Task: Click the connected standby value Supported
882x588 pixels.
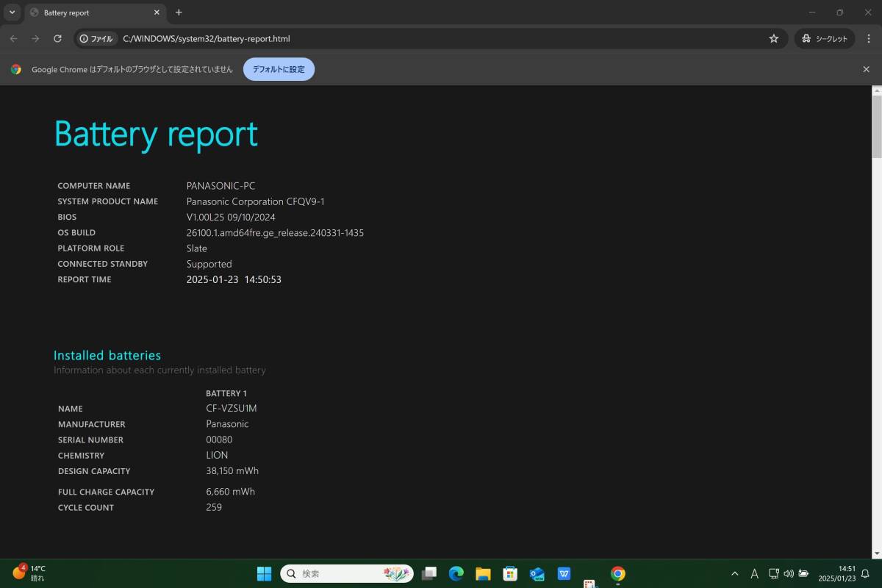Action: pyautogui.click(x=209, y=264)
